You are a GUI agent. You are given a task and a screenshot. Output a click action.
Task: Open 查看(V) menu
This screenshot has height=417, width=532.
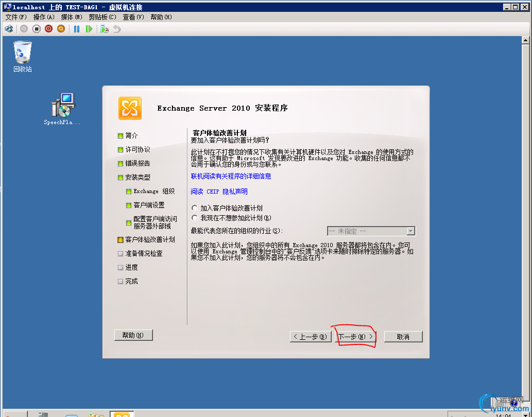click(x=133, y=17)
